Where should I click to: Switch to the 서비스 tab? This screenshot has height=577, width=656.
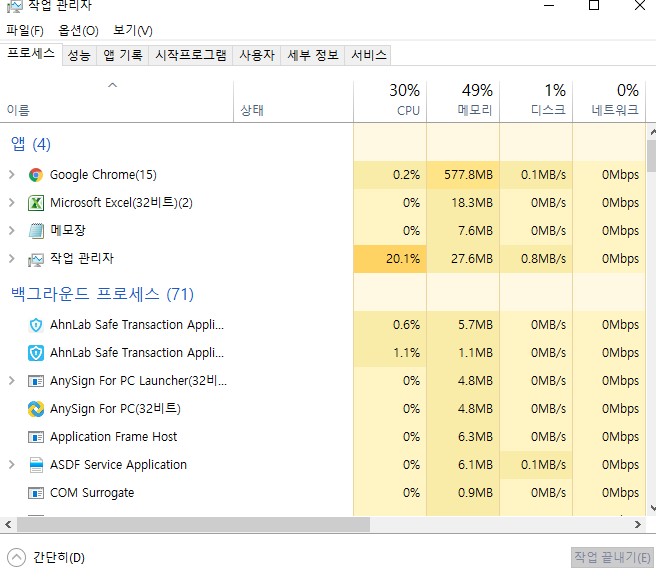[x=369, y=55]
